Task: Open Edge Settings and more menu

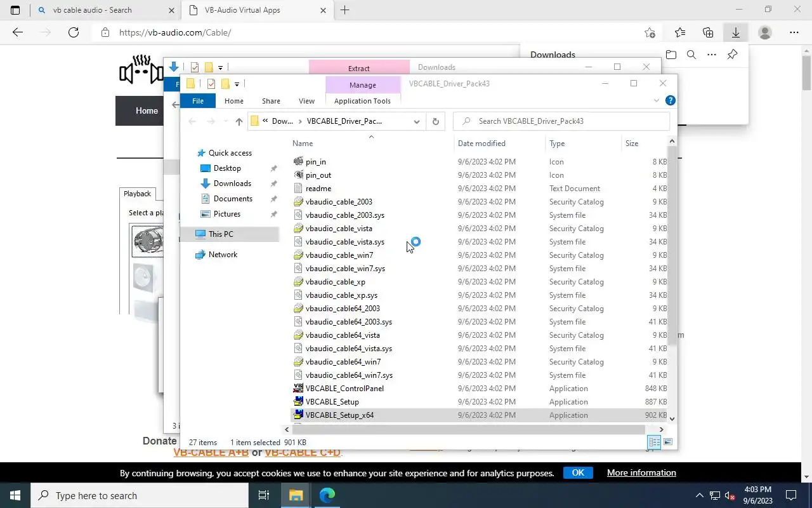Action: point(794,32)
